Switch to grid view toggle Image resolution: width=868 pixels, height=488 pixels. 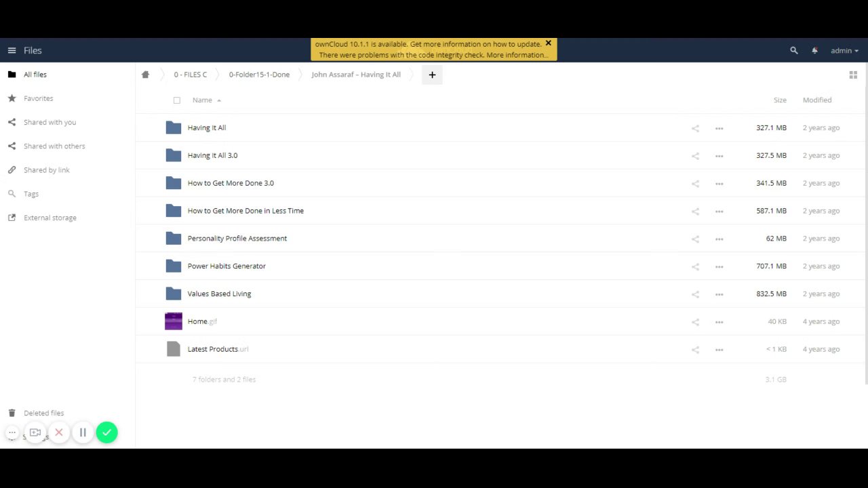(853, 75)
